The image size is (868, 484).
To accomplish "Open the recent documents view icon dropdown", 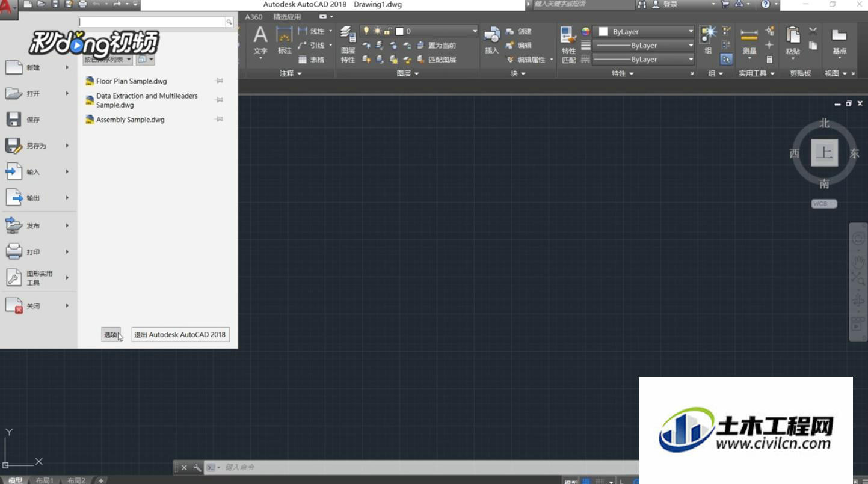I will point(145,60).
